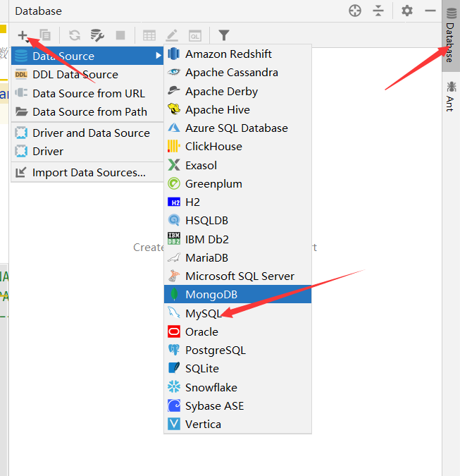
Task: Select Oracle data source
Action: 237,332
